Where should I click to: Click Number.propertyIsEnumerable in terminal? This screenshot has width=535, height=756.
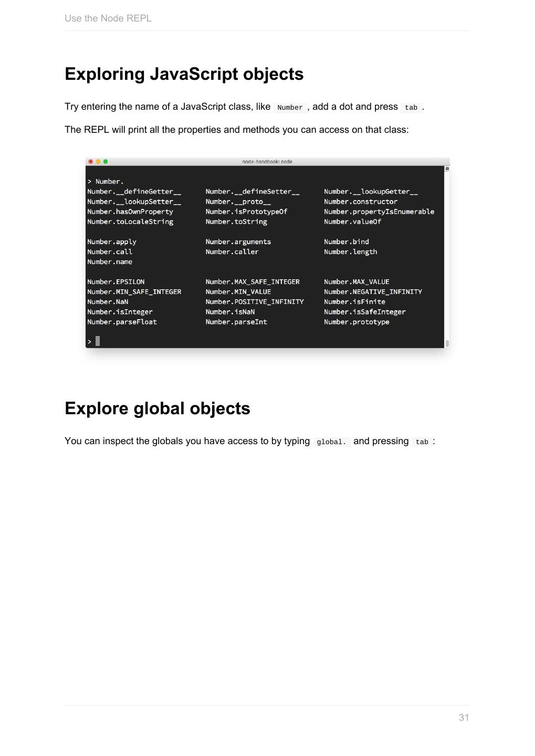[x=379, y=212]
